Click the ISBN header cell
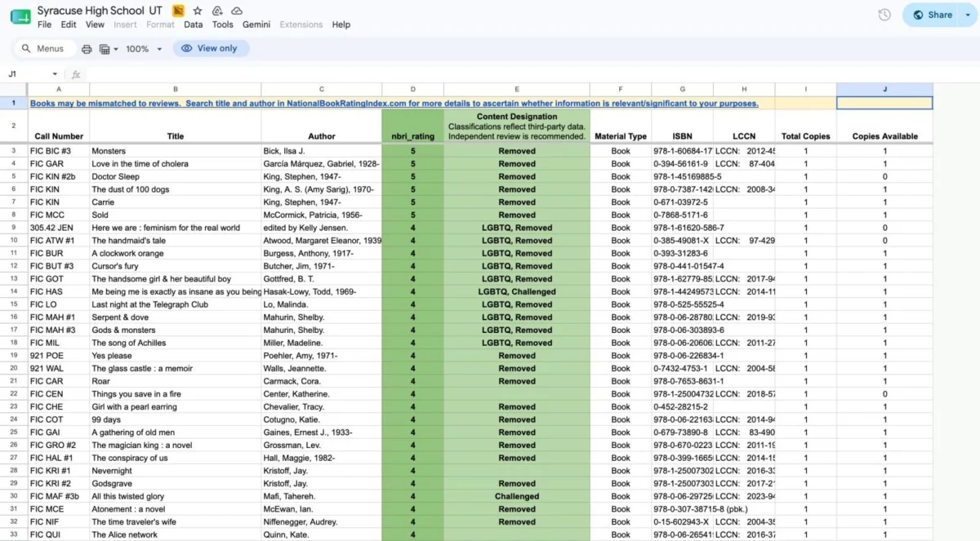The height and width of the screenshot is (541, 980). click(x=683, y=126)
